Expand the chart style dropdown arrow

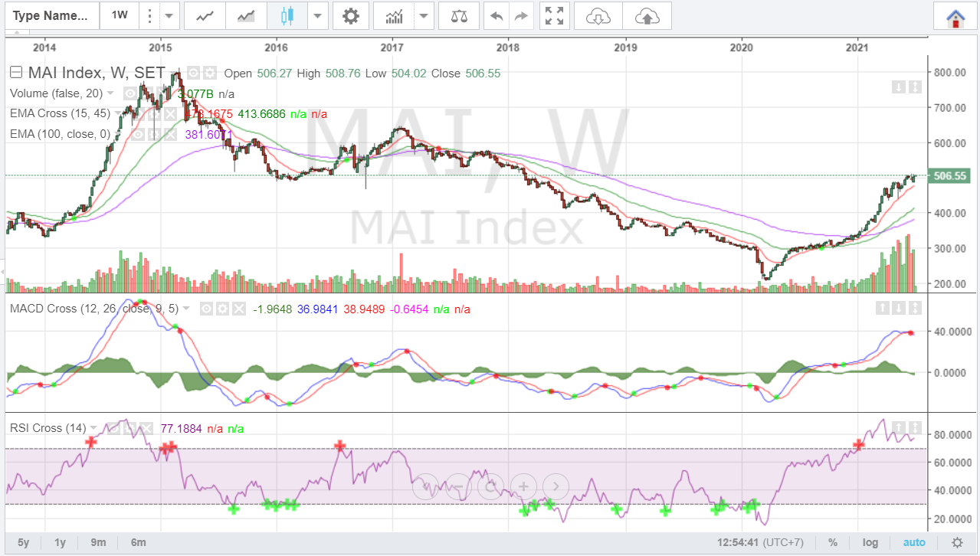(318, 15)
